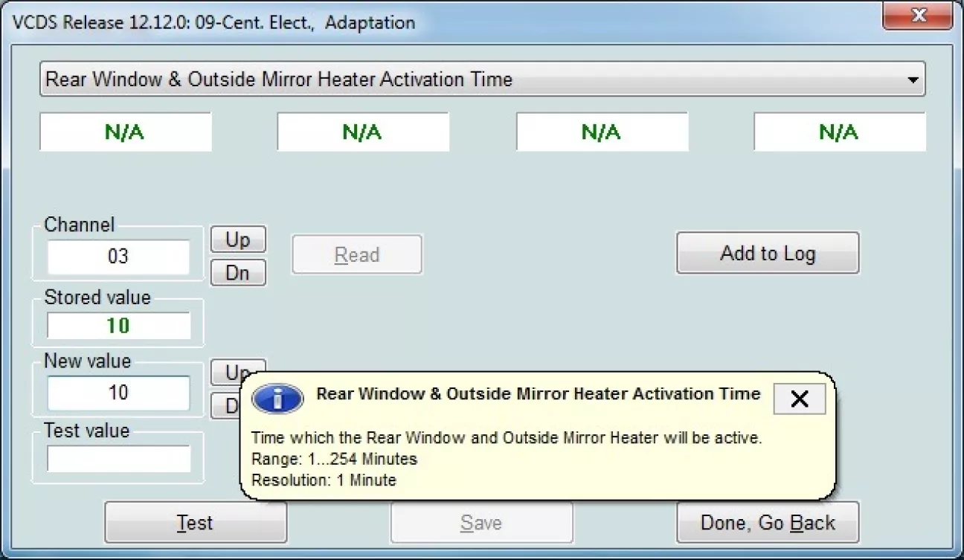Expand the adaptation channel dropdown arrow
The width and height of the screenshot is (964, 560).
pos(913,80)
